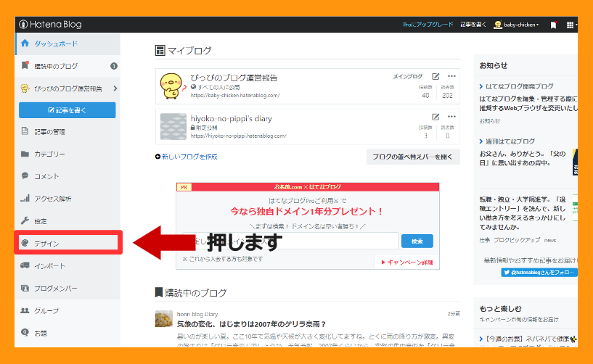Click the Twitter follow @hatenablog button
This screenshot has width=593, height=364.
pyautogui.click(x=539, y=272)
